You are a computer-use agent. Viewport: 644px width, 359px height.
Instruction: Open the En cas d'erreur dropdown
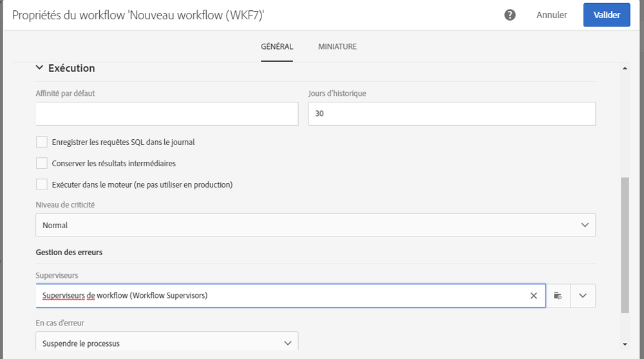click(x=167, y=343)
